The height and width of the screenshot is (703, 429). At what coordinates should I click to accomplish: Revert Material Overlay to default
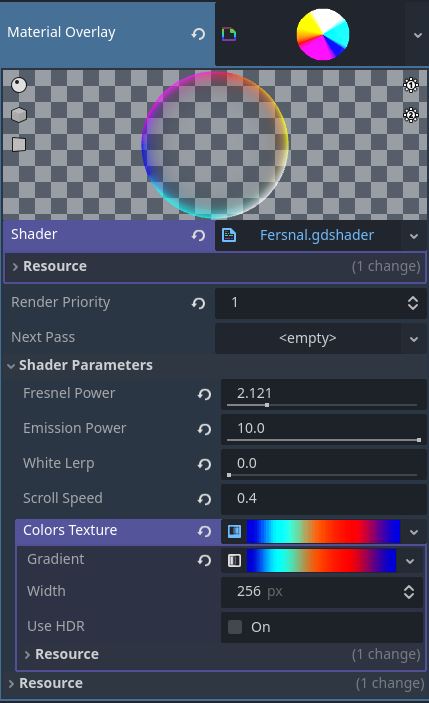[x=198, y=34]
